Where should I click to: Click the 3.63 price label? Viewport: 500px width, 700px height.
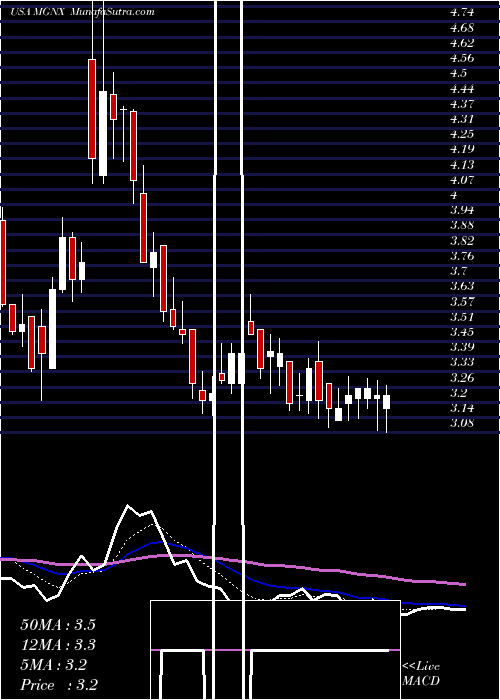pos(462,286)
